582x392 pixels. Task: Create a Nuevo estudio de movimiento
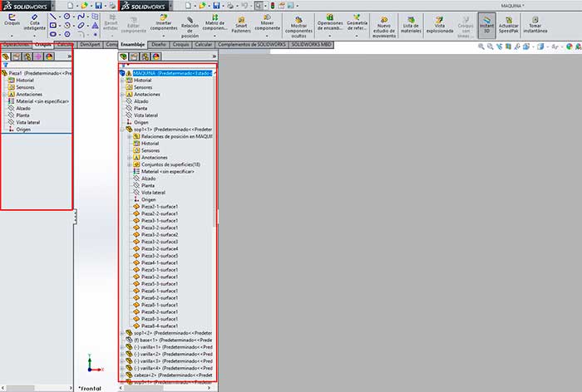(x=384, y=27)
